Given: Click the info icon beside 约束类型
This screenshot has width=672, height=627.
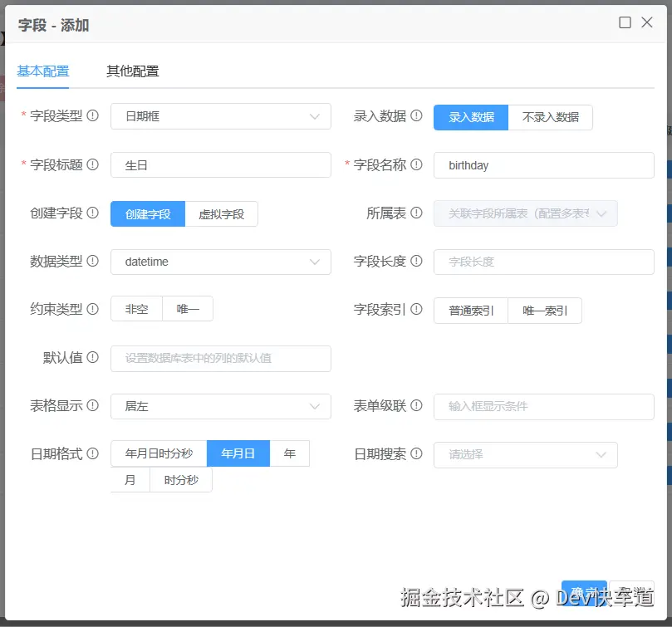Looking at the screenshot, I should coord(92,309).
